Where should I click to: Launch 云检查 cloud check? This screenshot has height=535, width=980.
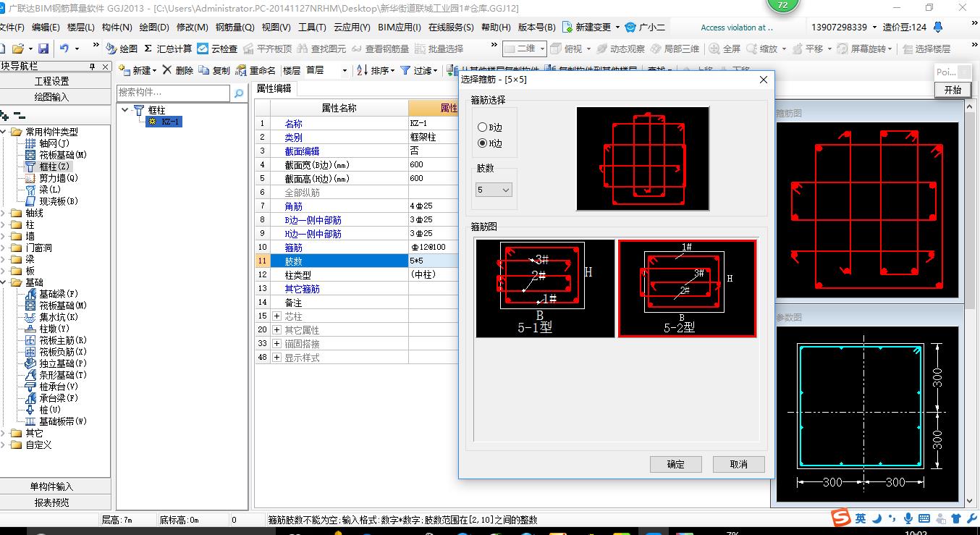pos(217,49)
